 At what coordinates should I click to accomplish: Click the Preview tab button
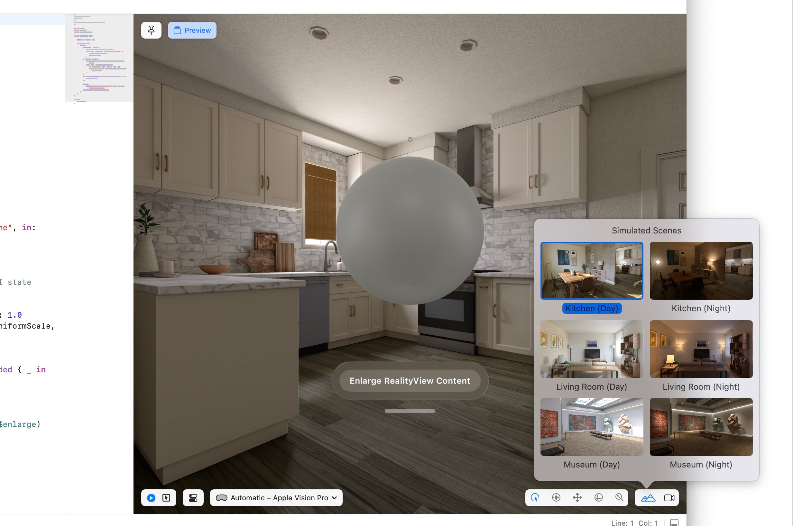click(192, 30)
